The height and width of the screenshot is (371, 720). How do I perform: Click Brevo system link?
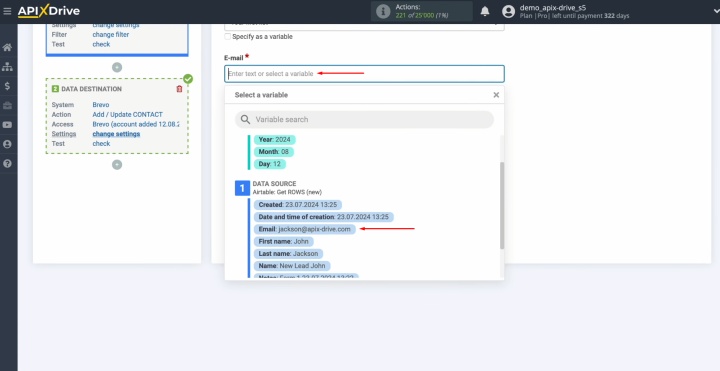click(x=101, y=105)
